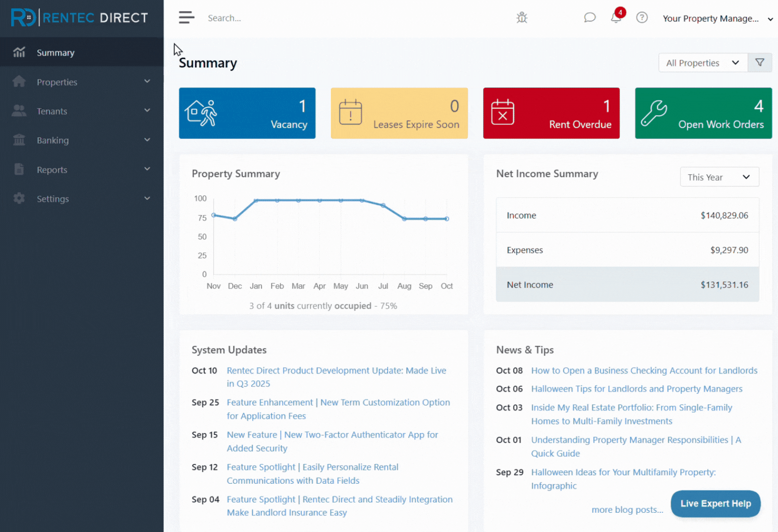Open the All Properties dropdown
The width and height of the screenshot is (778, 532).
click(x=703, y=63)
